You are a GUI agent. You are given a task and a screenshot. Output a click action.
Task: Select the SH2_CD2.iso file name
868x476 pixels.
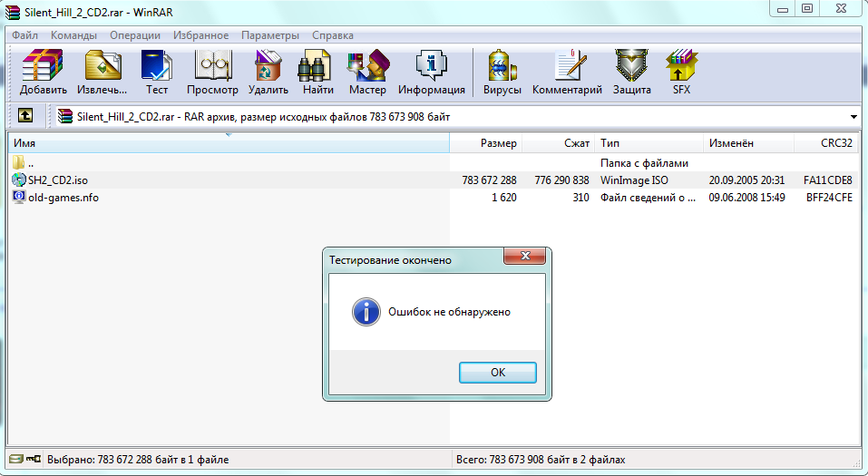58,180
